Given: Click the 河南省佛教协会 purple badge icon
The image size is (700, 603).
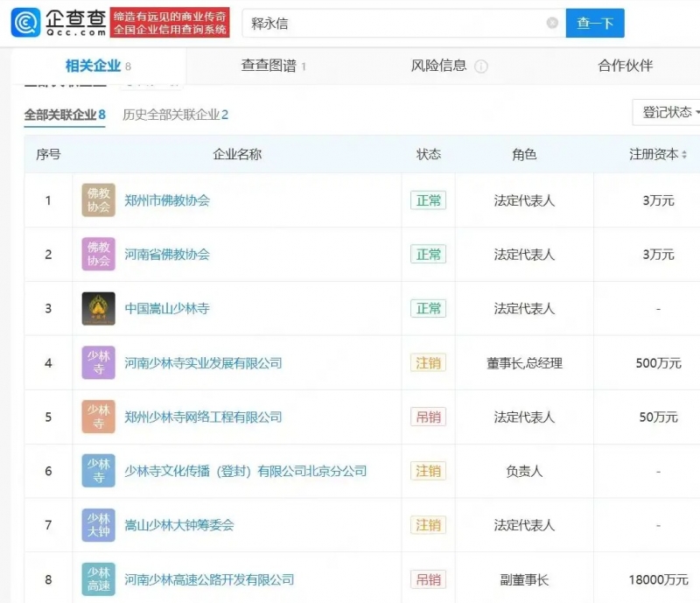Looking at the screenshot, I should pyautogui.click(x=98, y=255).
